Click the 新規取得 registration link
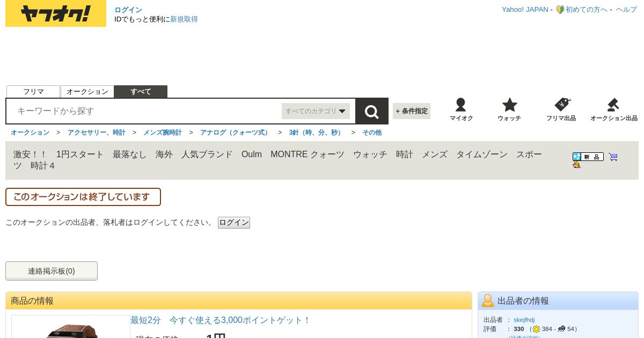The image size is (644, 338). [184, 19]
